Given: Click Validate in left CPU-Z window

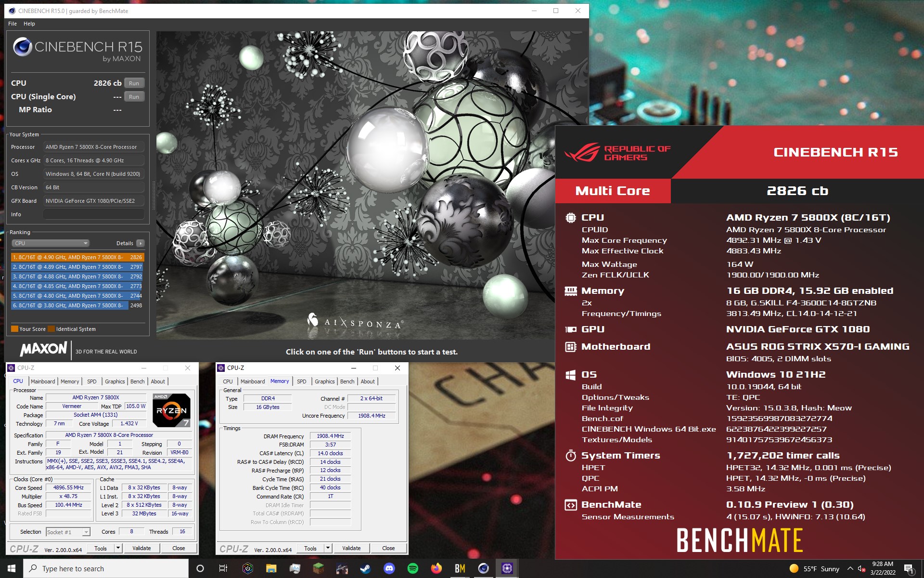Looking at the screenshot, I should [141, 548].
